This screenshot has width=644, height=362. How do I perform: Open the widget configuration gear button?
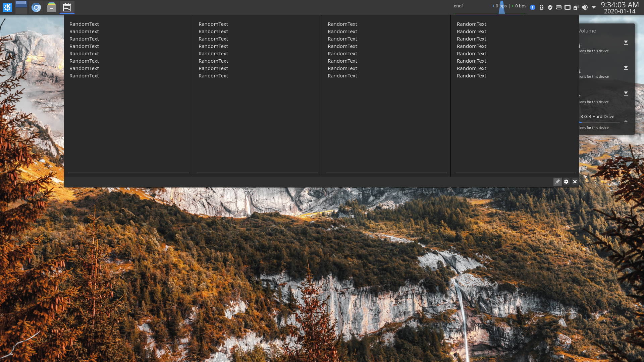[x=566, y=182]
